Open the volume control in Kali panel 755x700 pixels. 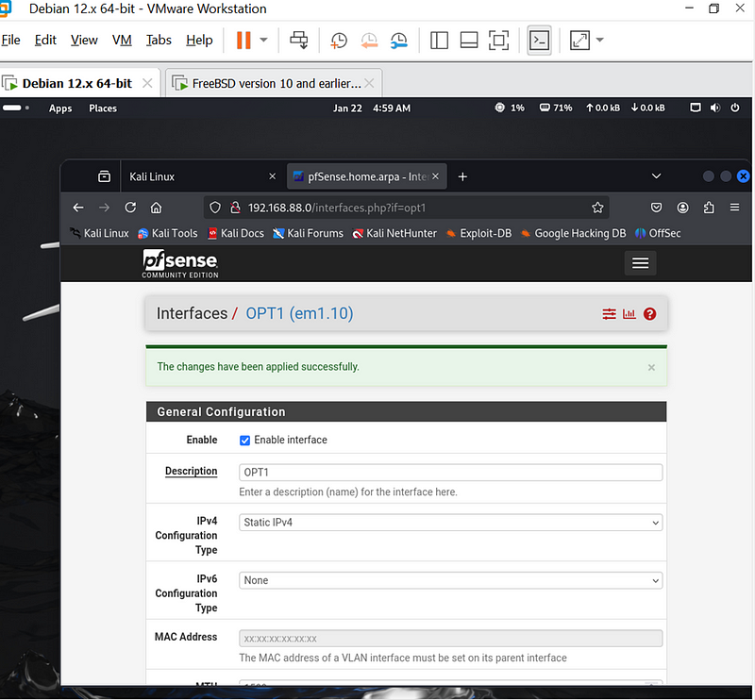[715, 108]
